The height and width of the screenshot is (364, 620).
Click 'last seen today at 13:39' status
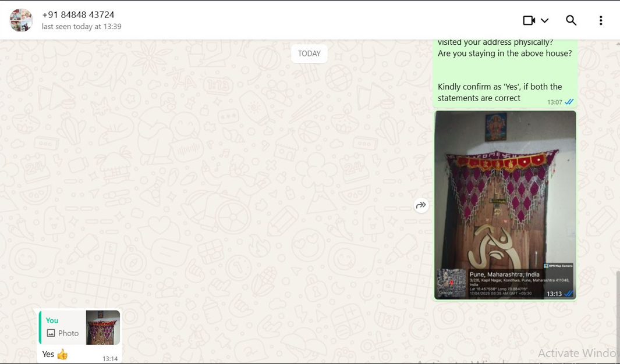click(82, 26)
